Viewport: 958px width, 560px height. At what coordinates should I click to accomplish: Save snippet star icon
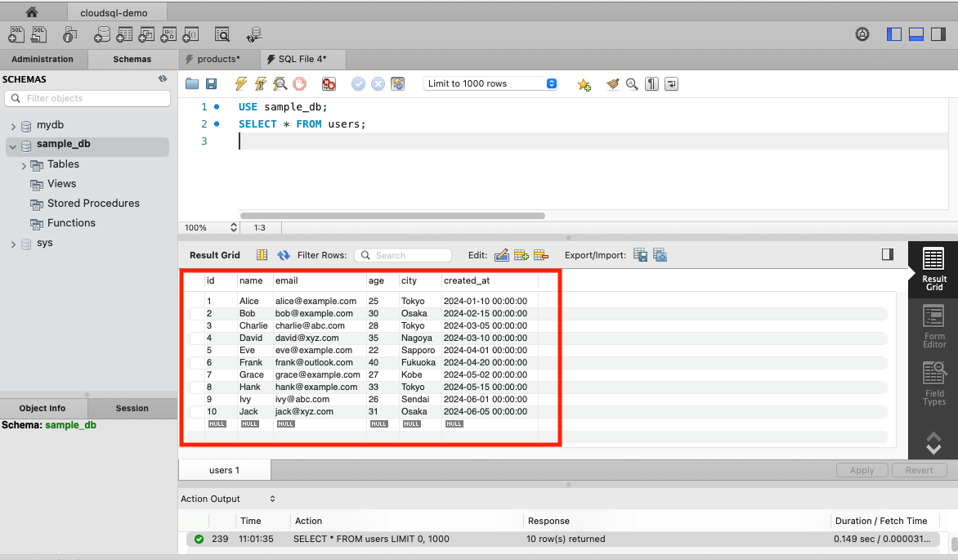(584, 84)
